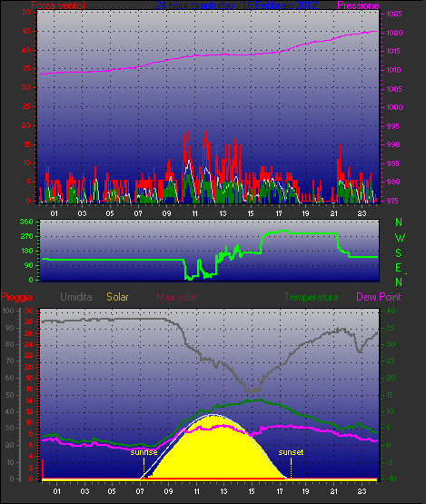Click the 26 rain axis value

point(29,333)
